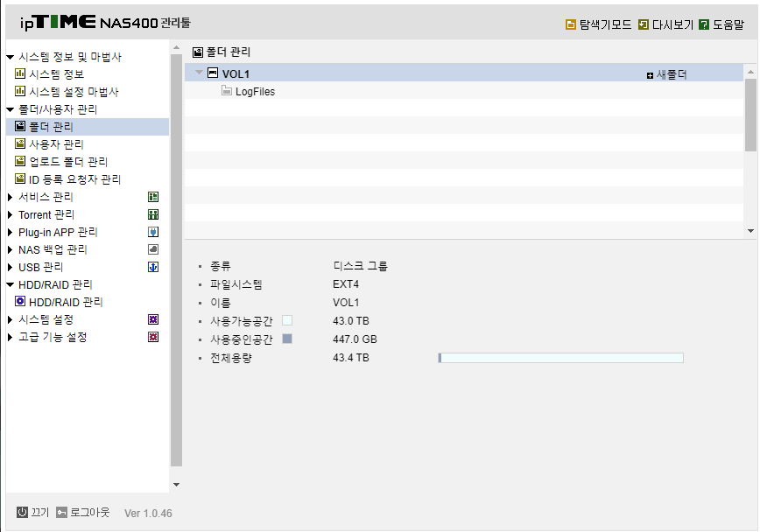Expand 시스템 설정 section arrow

[11, 319]
